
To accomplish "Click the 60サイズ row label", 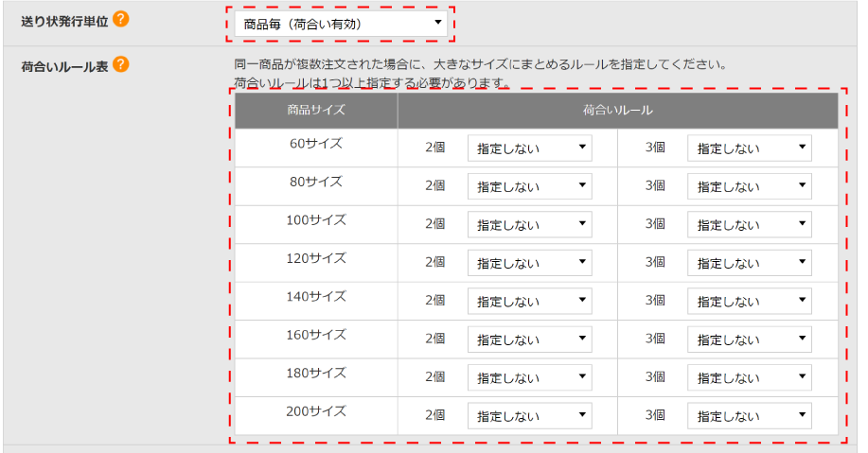I will pos(316,144).
